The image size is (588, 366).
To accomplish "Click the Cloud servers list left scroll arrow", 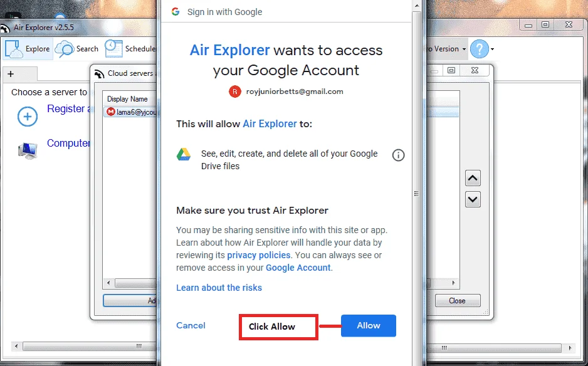I will [108, 283].
